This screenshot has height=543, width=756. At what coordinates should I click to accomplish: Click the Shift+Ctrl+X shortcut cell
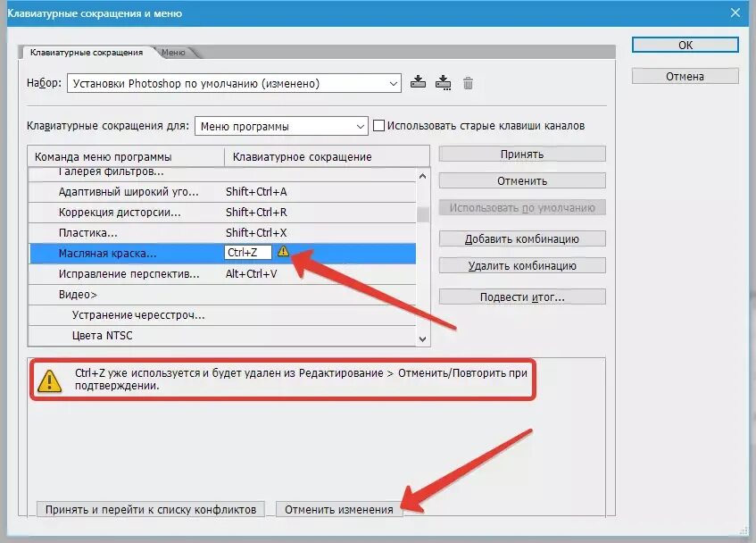(256, 233)
